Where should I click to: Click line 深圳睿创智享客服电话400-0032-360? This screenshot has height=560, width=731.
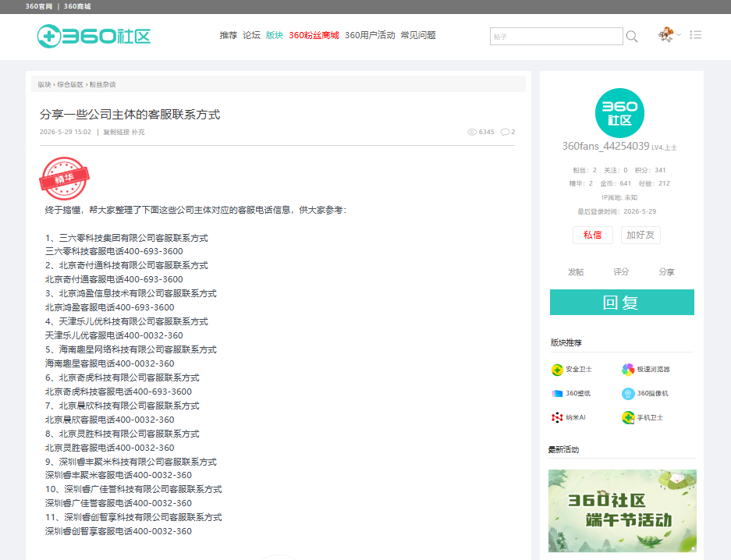coord(119,531)
